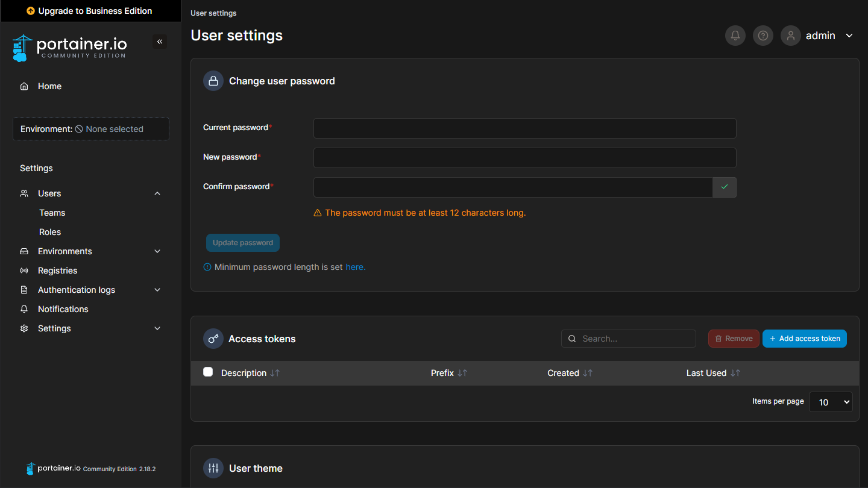Follow the 'here' minimum password length link

tap(355, 267)
